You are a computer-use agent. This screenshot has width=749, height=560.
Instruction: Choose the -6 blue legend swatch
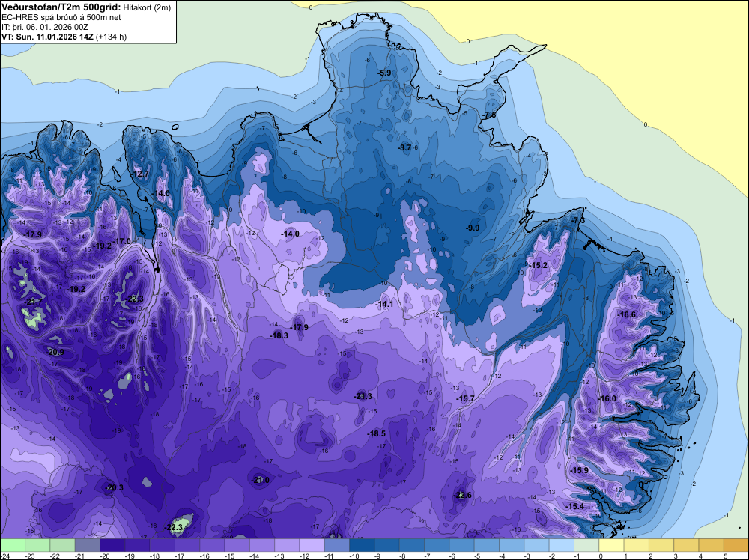[x=462, y=545]
